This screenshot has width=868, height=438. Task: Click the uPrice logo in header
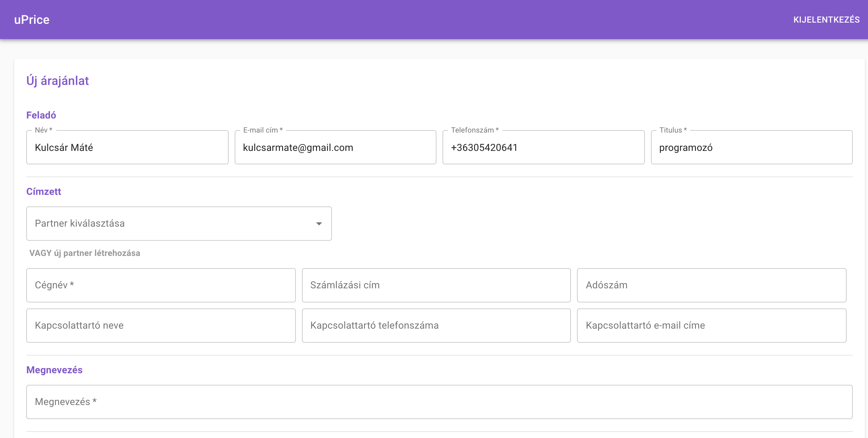32,20
